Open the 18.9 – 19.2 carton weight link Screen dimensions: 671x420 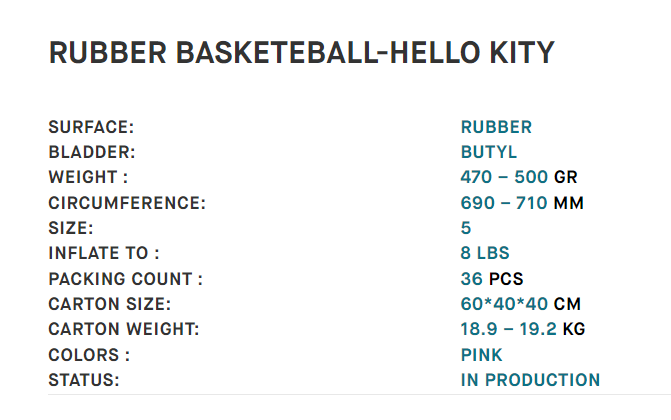coord(508,329)
